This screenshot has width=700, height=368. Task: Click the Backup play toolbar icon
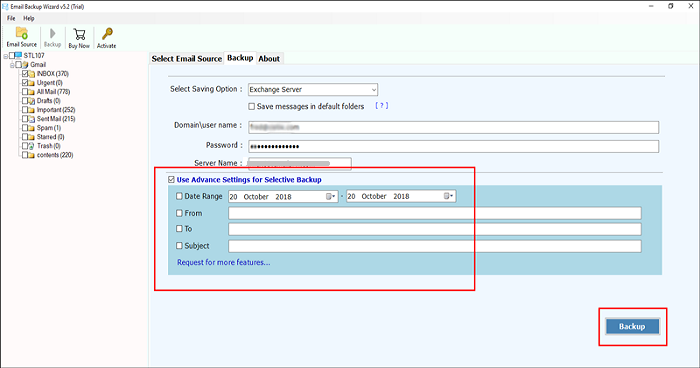53,33
